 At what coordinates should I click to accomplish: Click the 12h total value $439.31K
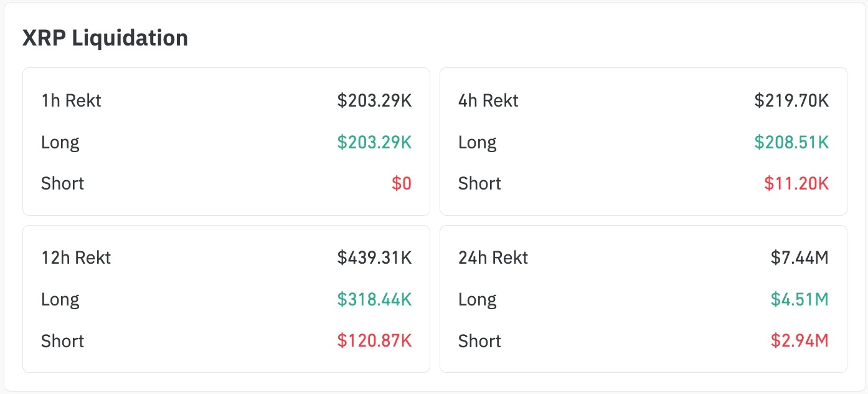pos(374,257)
